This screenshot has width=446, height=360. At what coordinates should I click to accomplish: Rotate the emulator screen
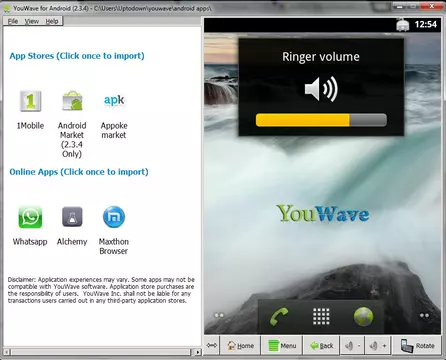tap(418, 346)
